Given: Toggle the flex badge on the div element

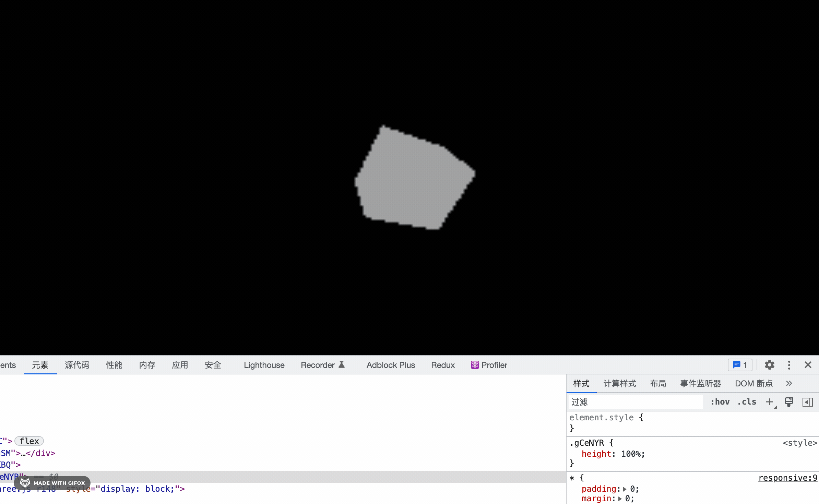Looking at the screenshot, I should [29, 441].
